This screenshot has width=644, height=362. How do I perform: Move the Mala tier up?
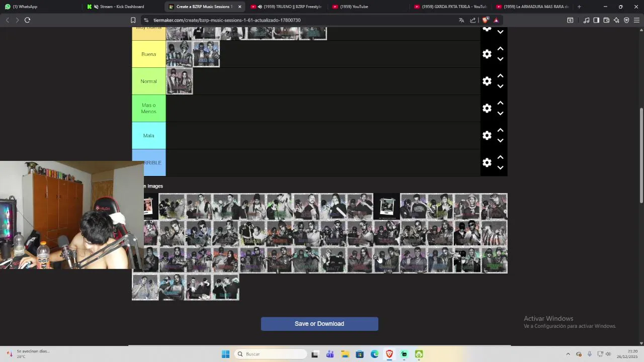500,130
